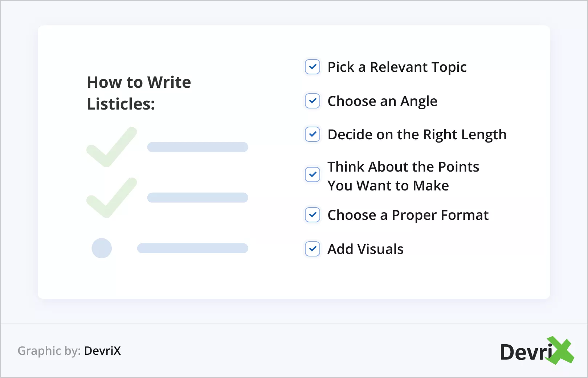Click the pale blue circle bullet illustration
This screenshot has height=378, width=588.
coord(102,248)
